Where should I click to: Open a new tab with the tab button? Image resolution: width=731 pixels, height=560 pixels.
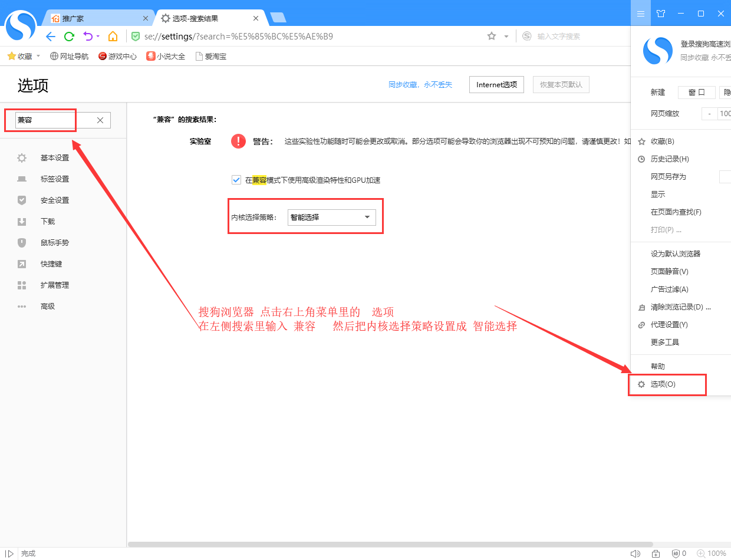coord(278,18)
